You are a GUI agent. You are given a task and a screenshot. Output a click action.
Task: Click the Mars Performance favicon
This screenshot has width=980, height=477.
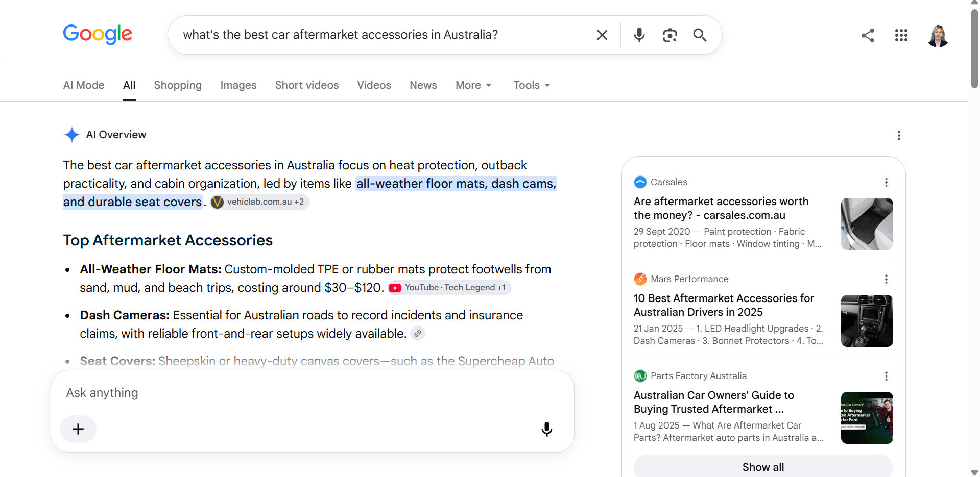640,279
